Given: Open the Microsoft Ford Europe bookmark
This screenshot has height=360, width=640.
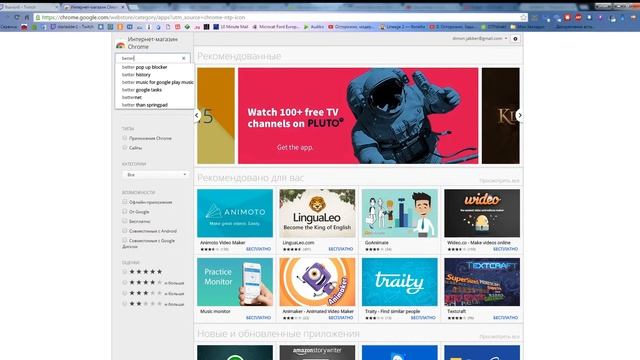Looking at the screenshot, I should click(276, 27).
